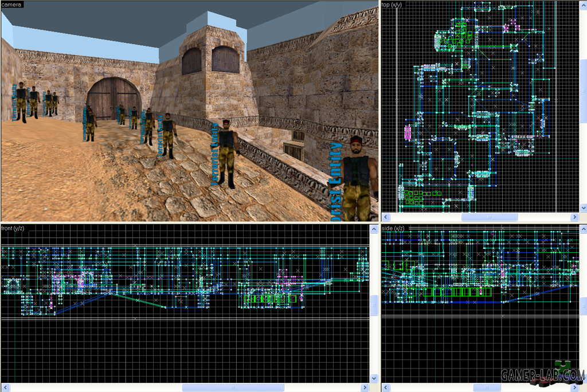Click the side view horizontal scrollbar thumb
Screen dimensions: 587x392
487,387
